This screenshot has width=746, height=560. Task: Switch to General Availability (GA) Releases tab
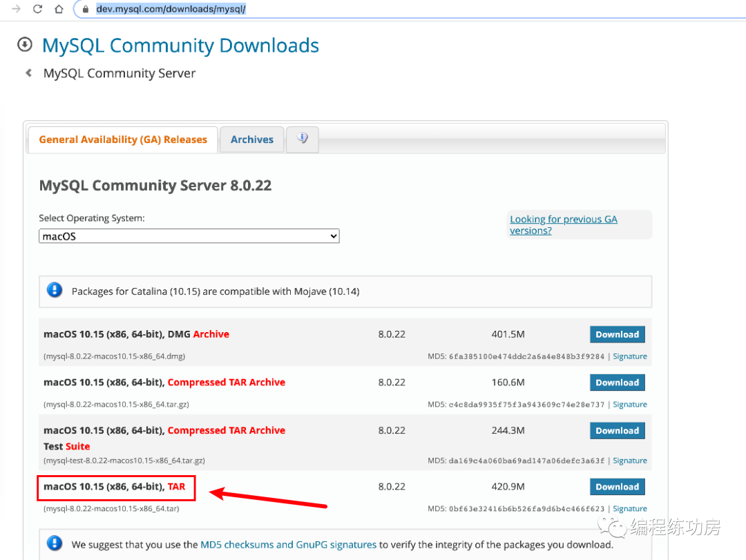[x=123, y=139]
